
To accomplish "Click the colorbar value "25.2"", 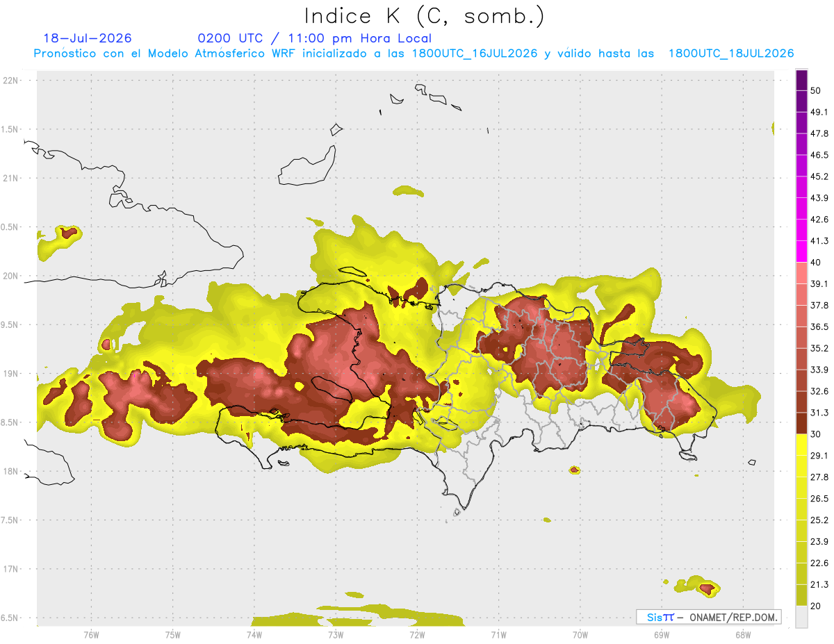I will (819, 520).
